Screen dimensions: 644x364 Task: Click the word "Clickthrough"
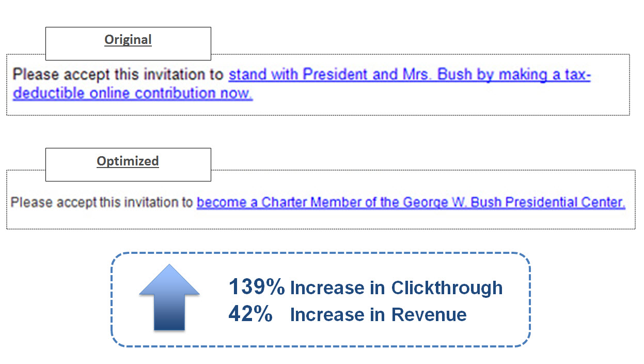pos(447,287)
